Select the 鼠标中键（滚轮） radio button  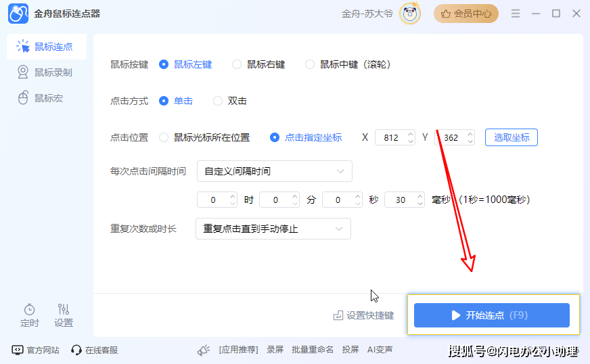pyautogui.click(x=309, y=64)
